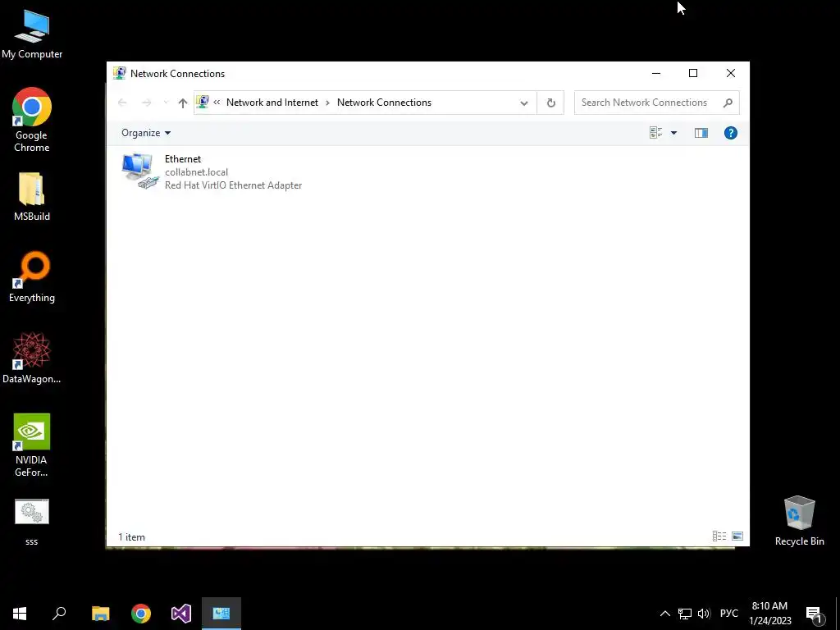
Task: Refresh the Network Connections view
Action: tap(550, 103)
